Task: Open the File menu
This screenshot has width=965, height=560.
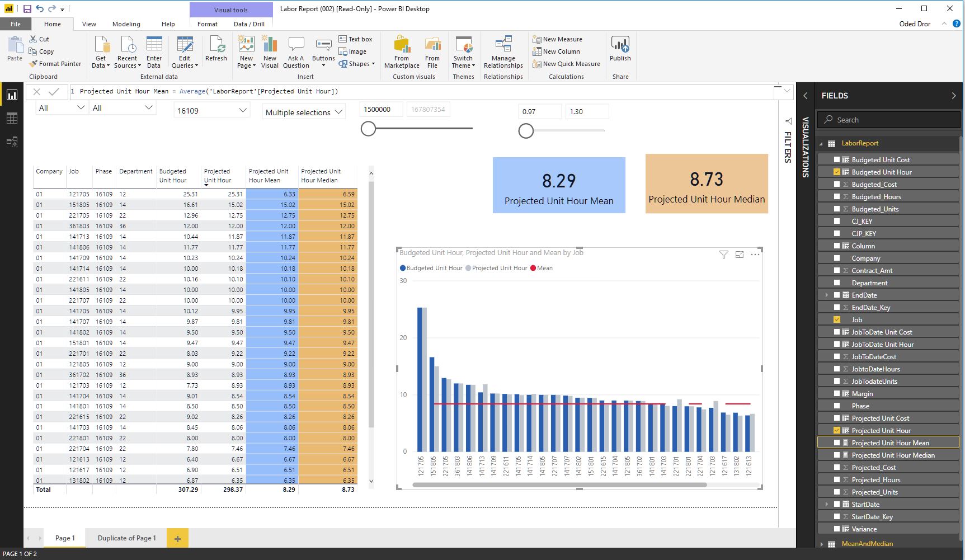Action: pyautogui.click(x=16, y=24)
